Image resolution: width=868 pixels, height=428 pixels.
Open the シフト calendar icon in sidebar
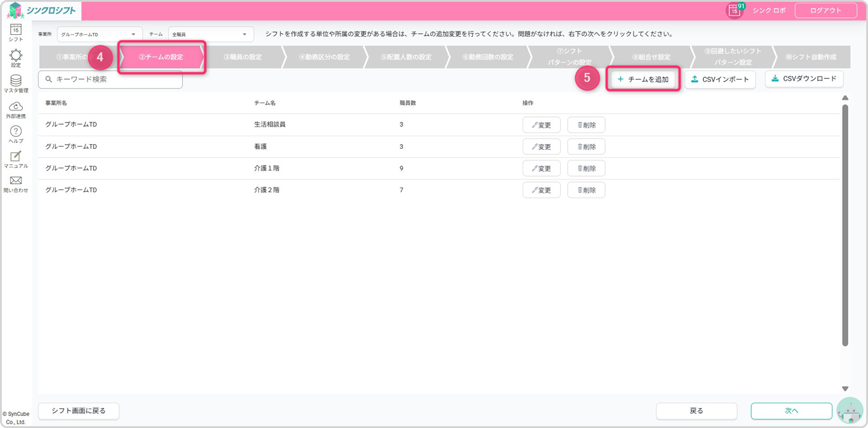[16, 30]
